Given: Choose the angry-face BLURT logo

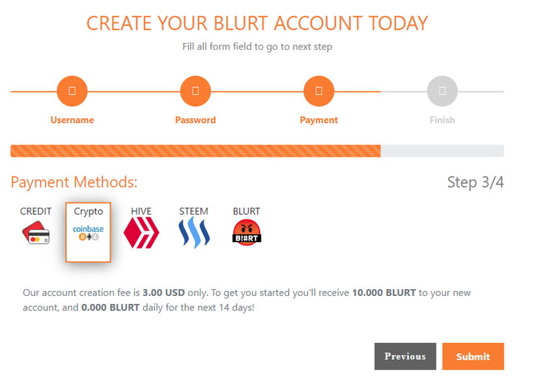Looking at the screenshot, I should [x=246, y=233].
